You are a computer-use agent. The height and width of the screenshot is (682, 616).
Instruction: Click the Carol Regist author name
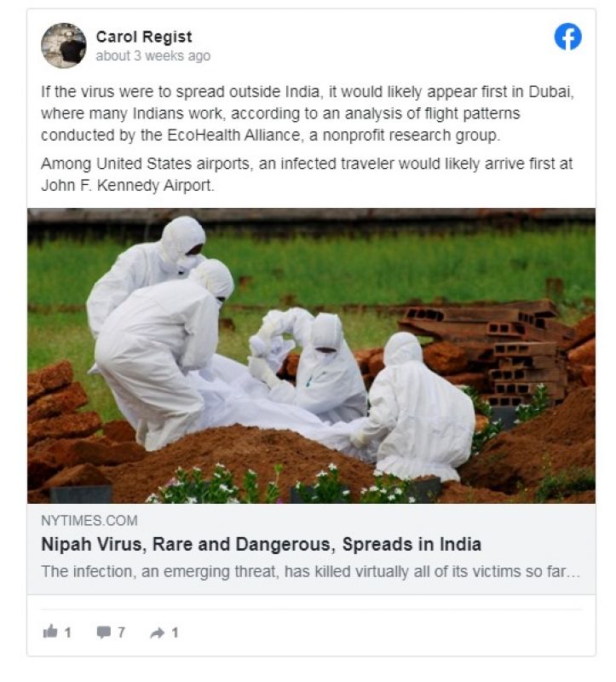point(144,37)
